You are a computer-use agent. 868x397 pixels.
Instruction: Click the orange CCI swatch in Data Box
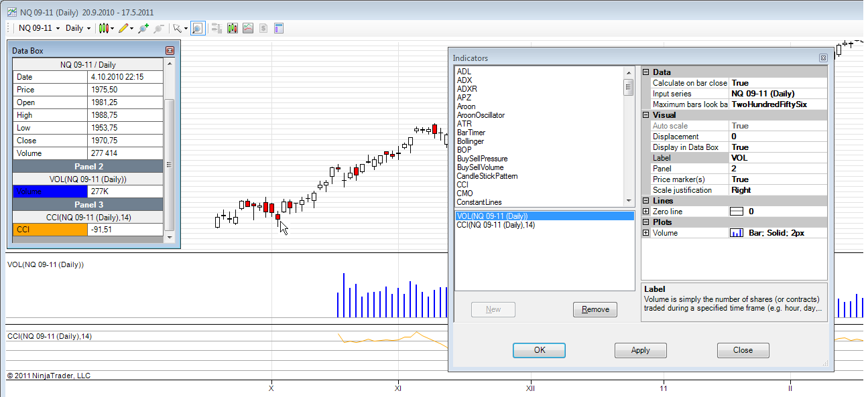tap(50, 230)
